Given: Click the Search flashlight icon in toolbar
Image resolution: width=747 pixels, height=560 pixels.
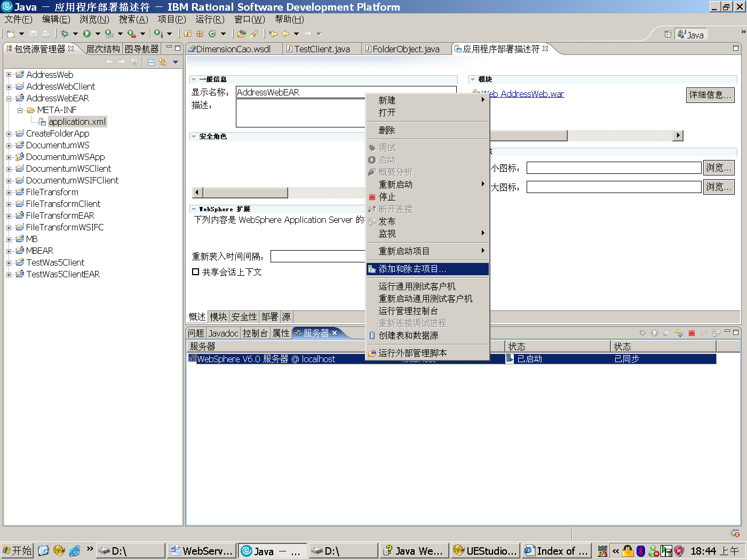Looking at the screenshot, I should [x=255, y=34].
